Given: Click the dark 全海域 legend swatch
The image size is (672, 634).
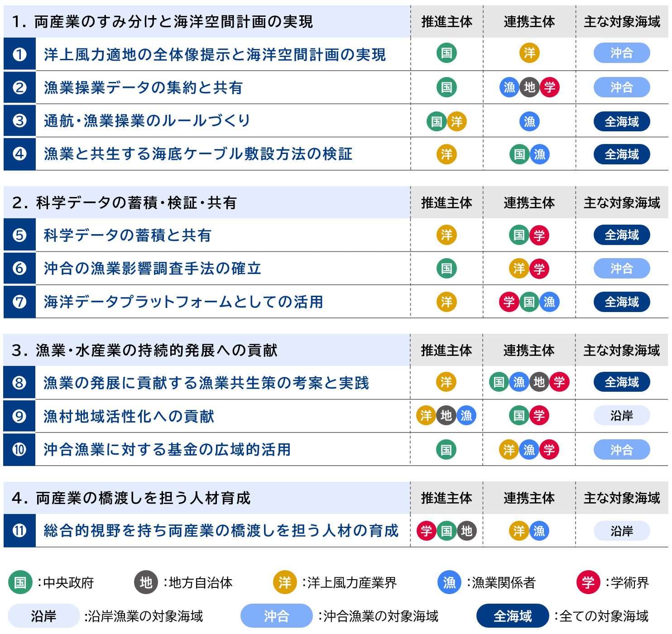Looking at the screenshot, I should [x=512, y=616].
